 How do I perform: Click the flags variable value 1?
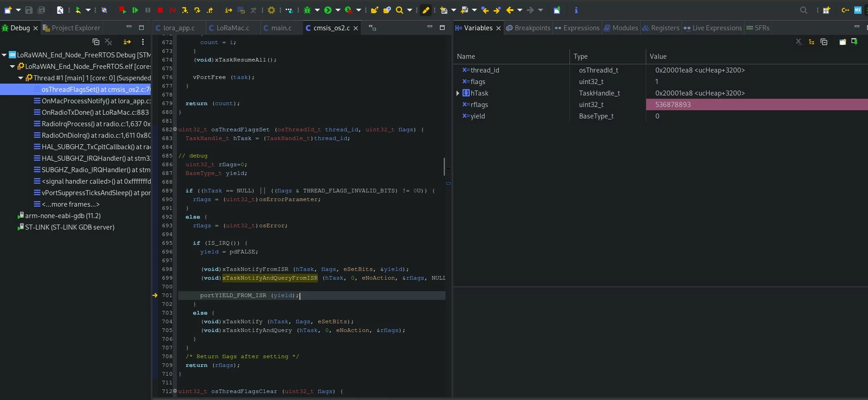click(657, 81)
